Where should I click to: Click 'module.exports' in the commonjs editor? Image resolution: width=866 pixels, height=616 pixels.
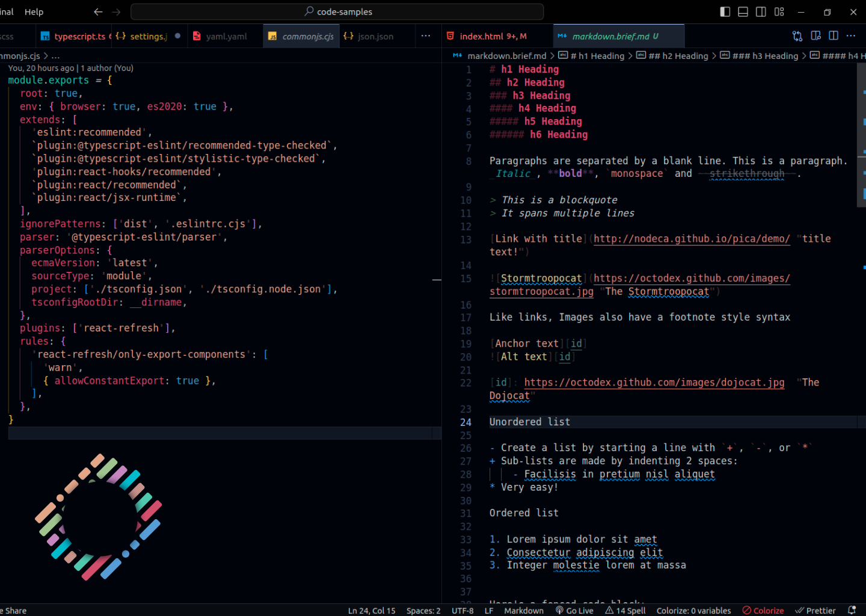48,81
